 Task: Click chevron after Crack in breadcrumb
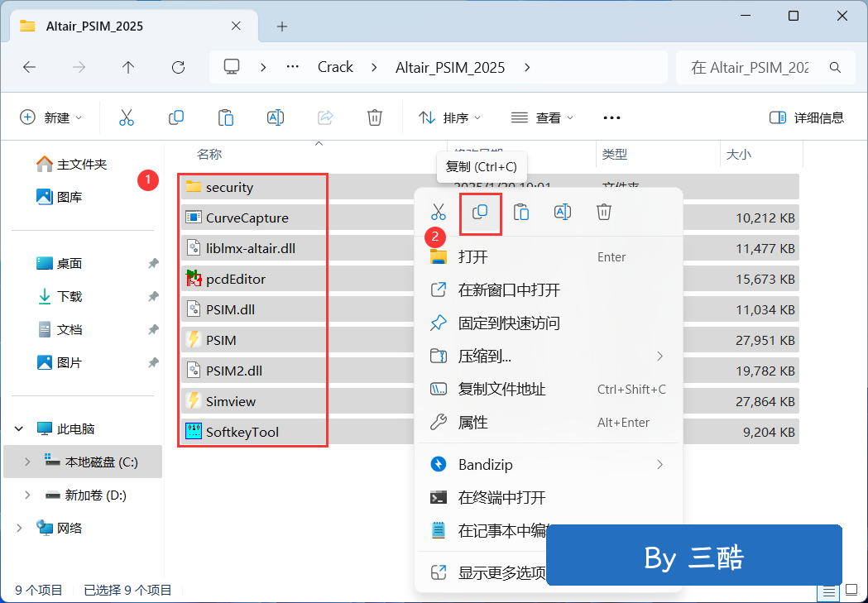374,67
